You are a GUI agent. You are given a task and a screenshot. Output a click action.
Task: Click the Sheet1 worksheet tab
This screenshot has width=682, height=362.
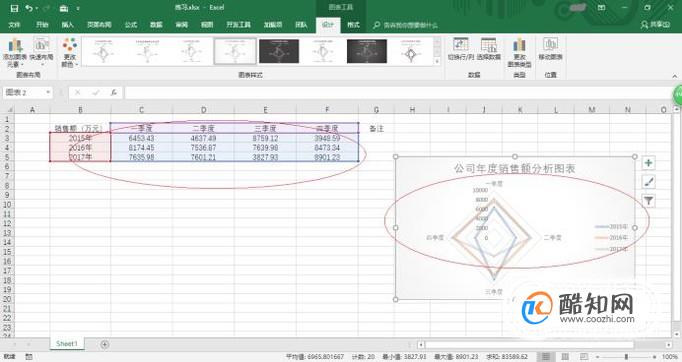click(x=67, y=343)
